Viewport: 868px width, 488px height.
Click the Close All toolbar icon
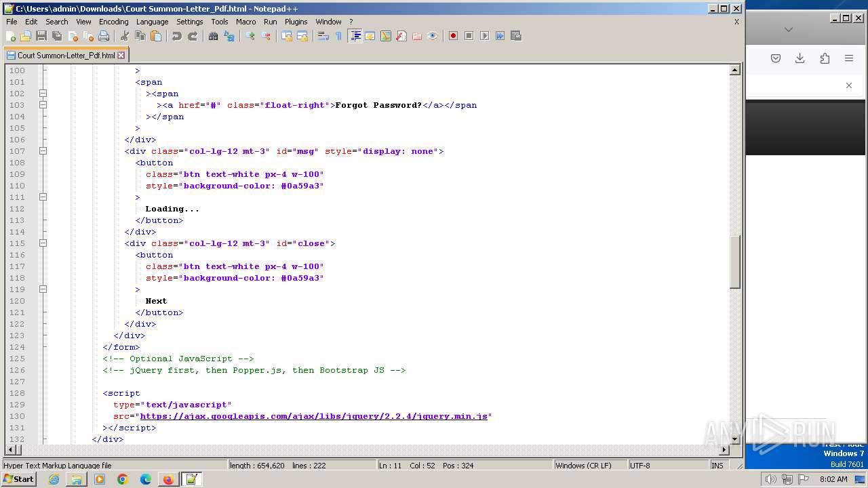pyautogui.click(x=88, y=36)
